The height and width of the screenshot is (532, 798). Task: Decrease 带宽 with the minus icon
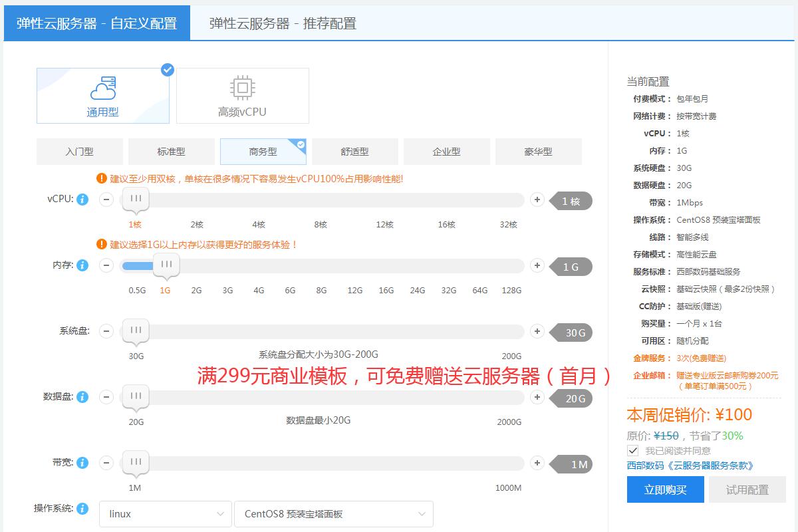pyautogui.click(x=106, y=463)
